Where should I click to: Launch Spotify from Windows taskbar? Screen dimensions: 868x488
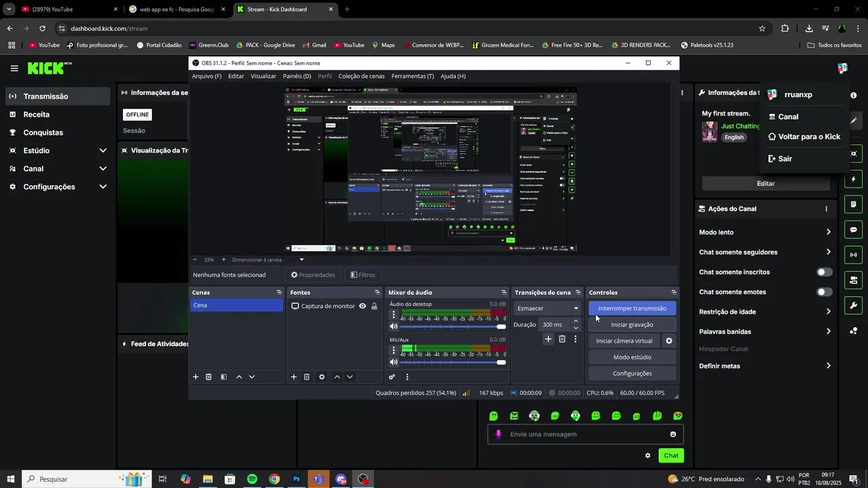click(x=252, y=479)
